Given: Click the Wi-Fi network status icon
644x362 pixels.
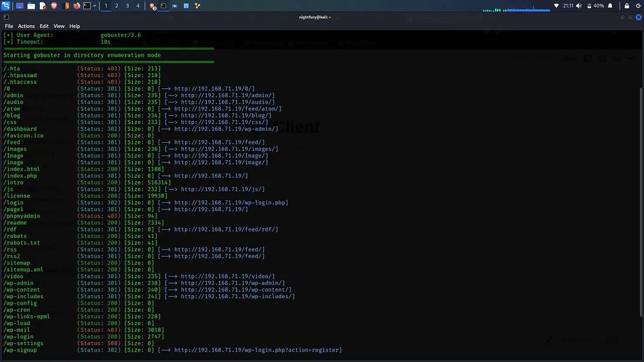Looking at the screenshot, I should click(x=556, y=6).
